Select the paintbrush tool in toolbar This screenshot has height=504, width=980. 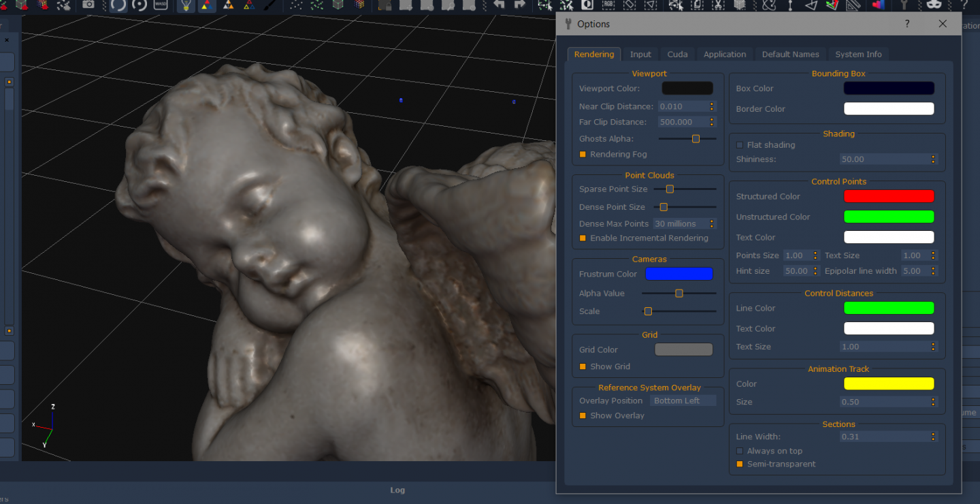click(x=270, y=5)
